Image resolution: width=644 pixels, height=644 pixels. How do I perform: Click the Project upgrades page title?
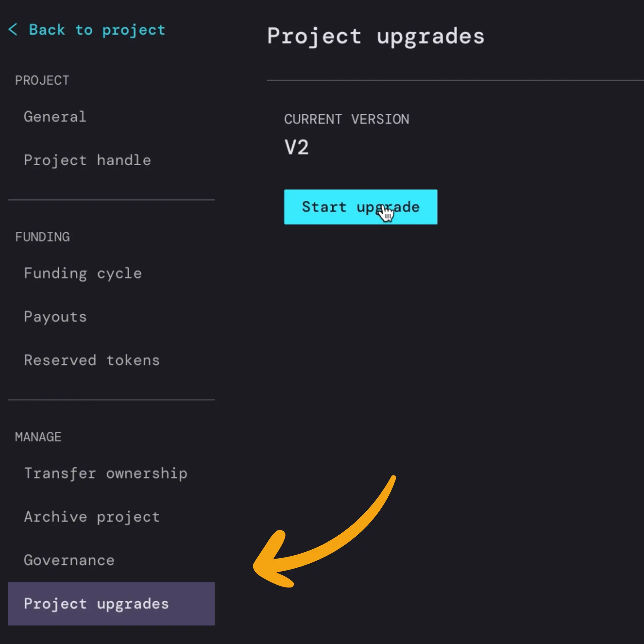tap(375, 36)
